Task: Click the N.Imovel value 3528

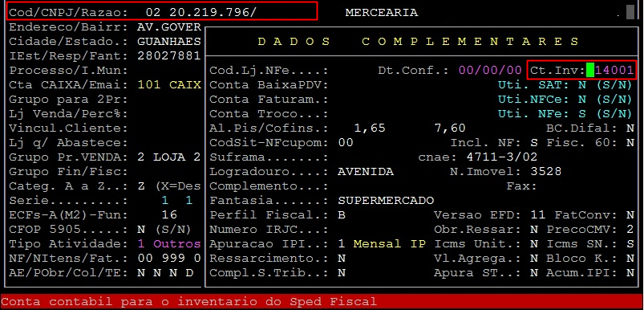Action: tap(545, 171)
